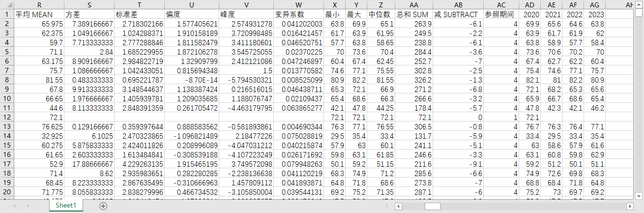
Task: Click the '最大' header cell
Action: pos(356,14)
